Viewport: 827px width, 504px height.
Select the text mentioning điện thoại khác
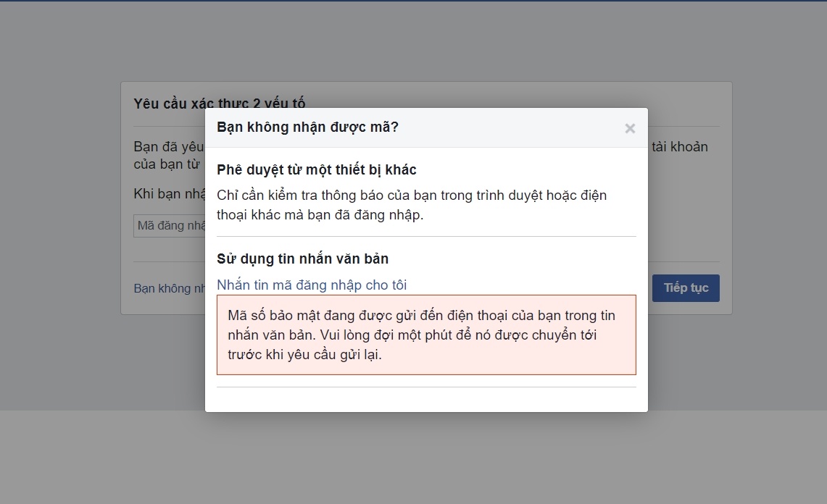click(x=268, y=214)
